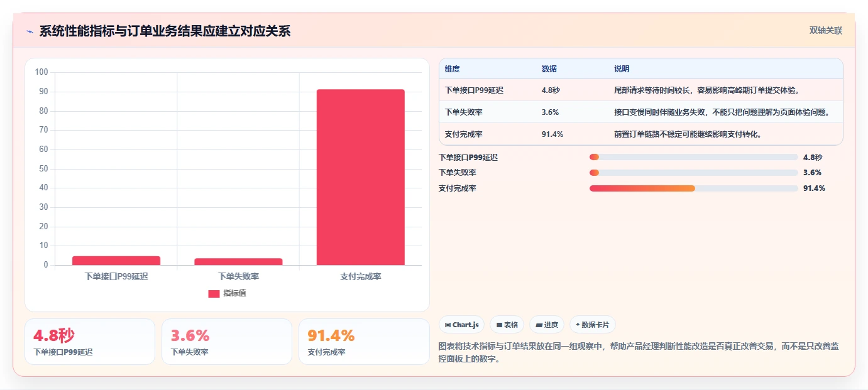The height and width of the screenshot is (390, 868).
Task: Select the Chart.js tag chip
Action: [x=461, y=325]
